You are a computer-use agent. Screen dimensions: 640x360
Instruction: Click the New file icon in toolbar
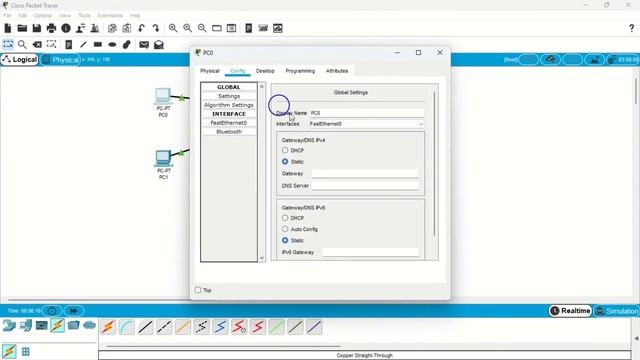(8, 28)
